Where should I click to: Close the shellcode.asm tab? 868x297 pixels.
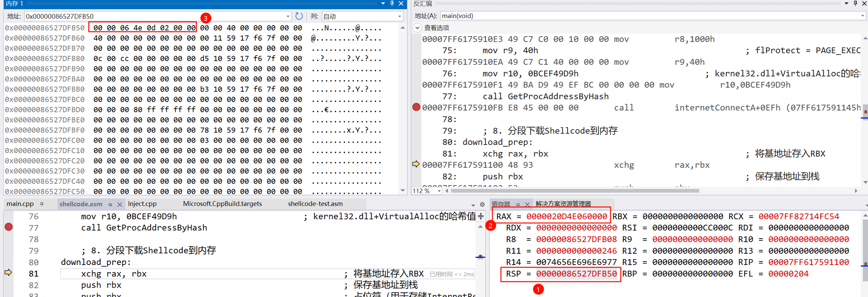pyautogui.click(x=119, y=204)
